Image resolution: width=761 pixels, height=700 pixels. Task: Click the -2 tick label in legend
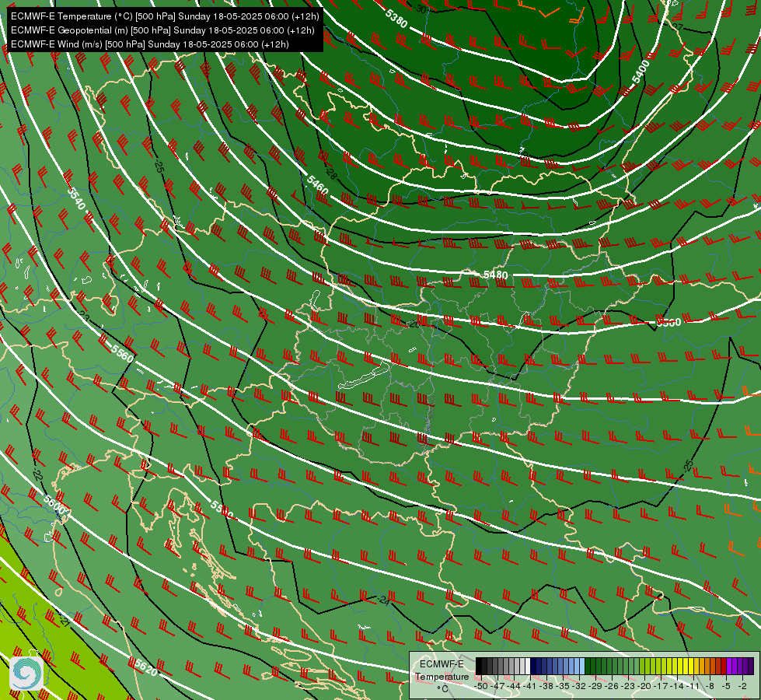(742, 686)
